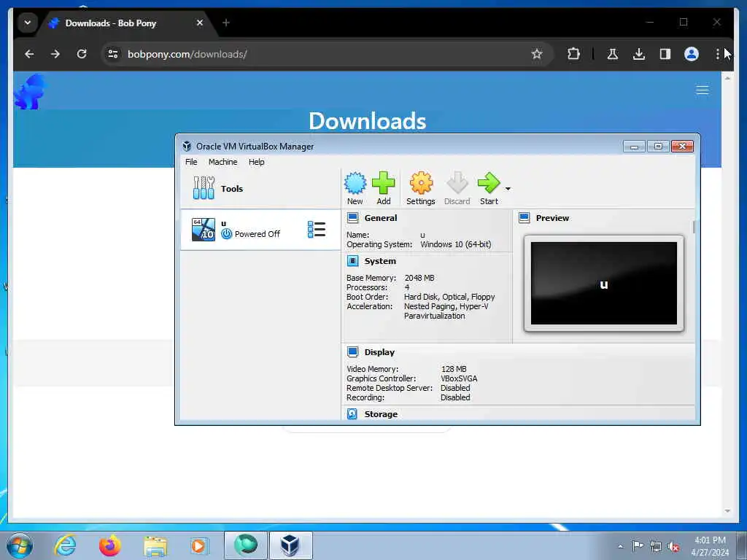Click the Bob Pony site logo
Viewport: 747px width, 560px height.
pos(31,91)
